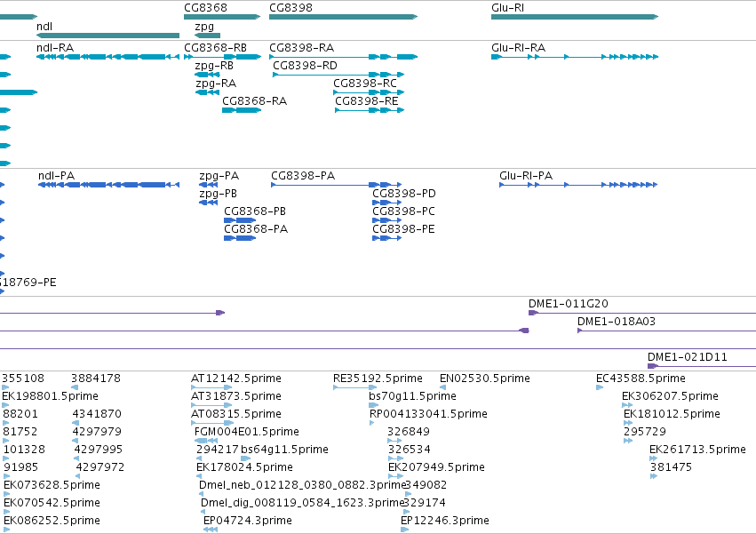Click the 381475 feature label
Viewport: 756px width, 534px height.
(x=671, y=467)
